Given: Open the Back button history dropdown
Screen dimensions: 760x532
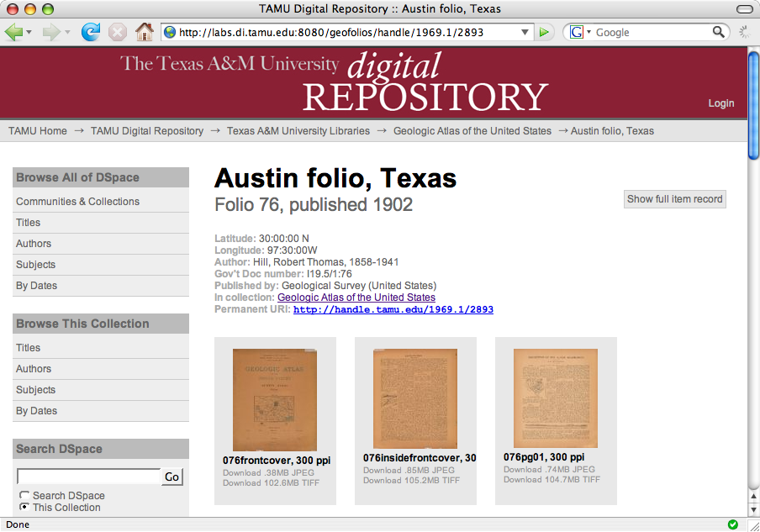Looking at the screenshot, I should (x=29, y=33).
